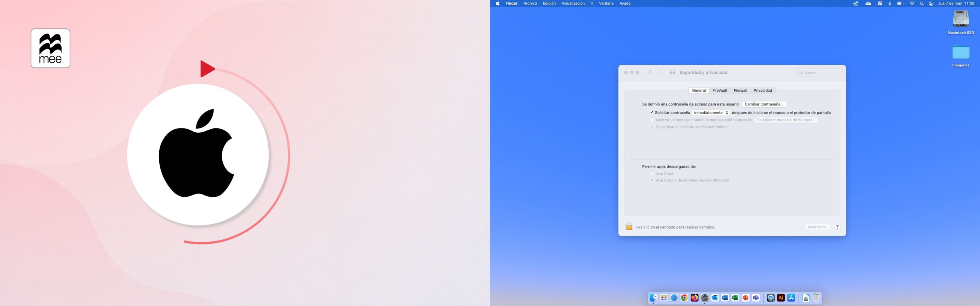Play the video using the red triangle
Image resolution: width=980 pixels, height=306 pixels.
point(207,69)
